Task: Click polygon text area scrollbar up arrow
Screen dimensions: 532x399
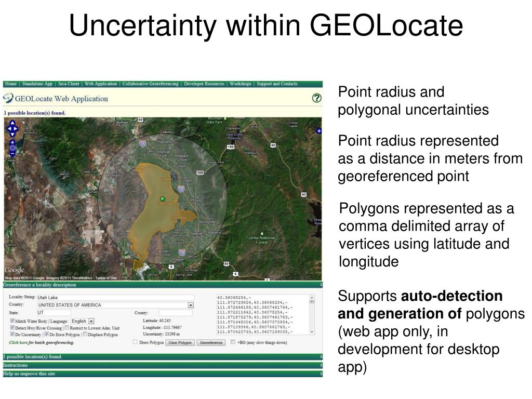Action: [312, 298]
